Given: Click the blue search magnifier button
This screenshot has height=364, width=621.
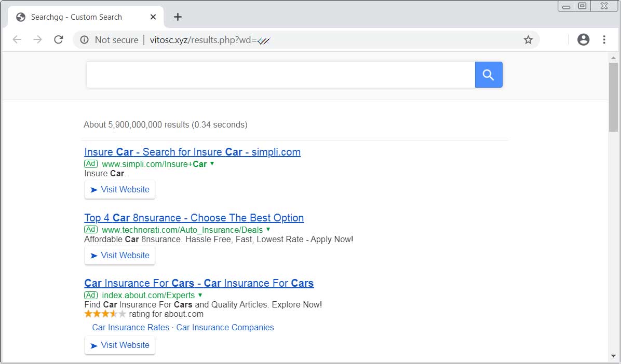Looking at the screenshot, I should click(x=488, y=75).
